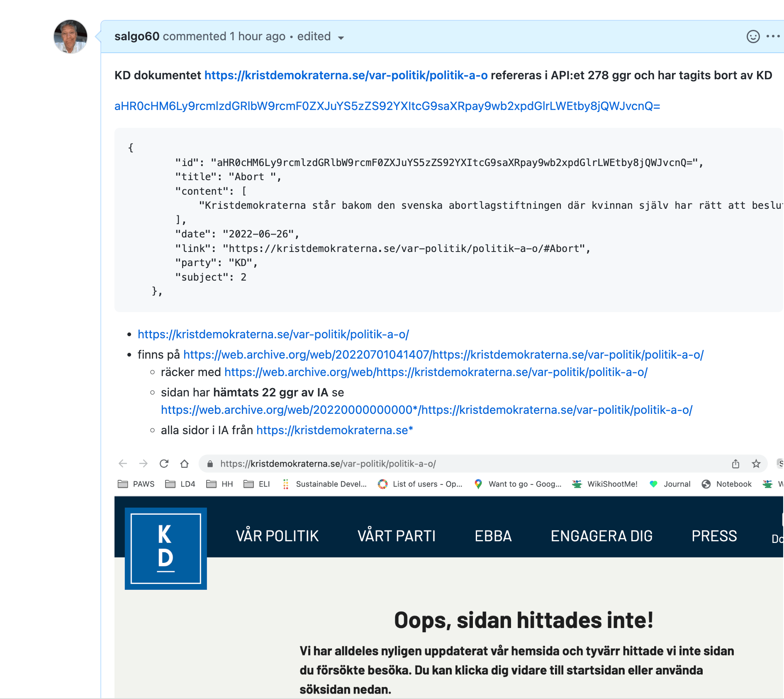784x699 pixels.
Task: Click the salgo60 username link
Action: point(137,37)
